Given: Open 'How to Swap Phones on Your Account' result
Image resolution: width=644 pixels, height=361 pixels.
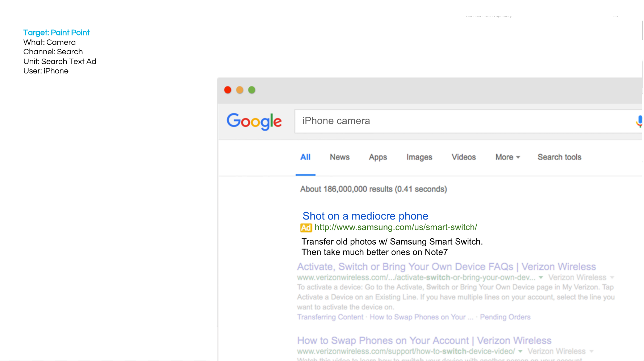Looking at the screenshot, I should (x=424, y=340).
